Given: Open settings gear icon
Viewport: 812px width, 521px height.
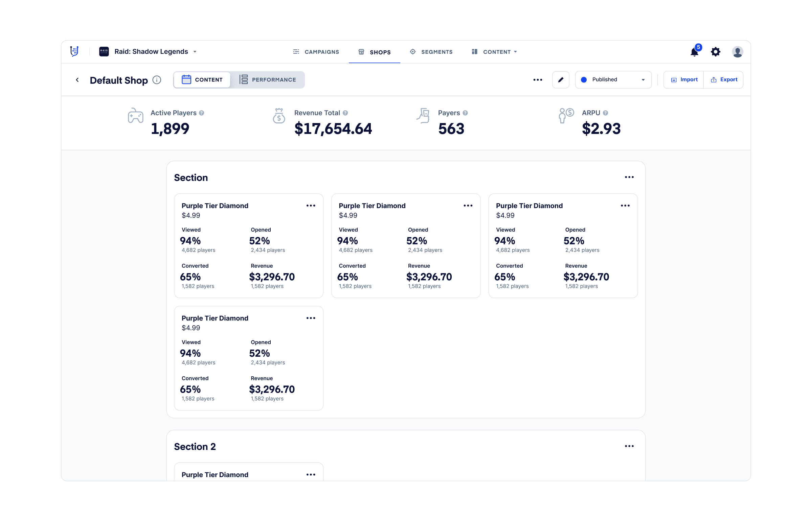Looking at the screenshot, I should (715, 52).
